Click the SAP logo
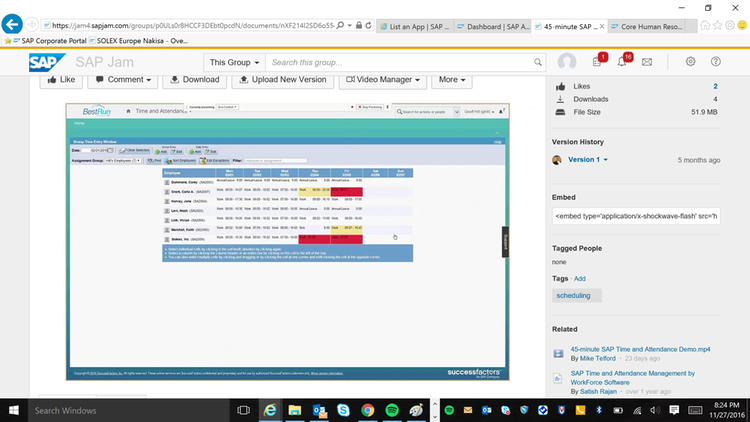 47,62
